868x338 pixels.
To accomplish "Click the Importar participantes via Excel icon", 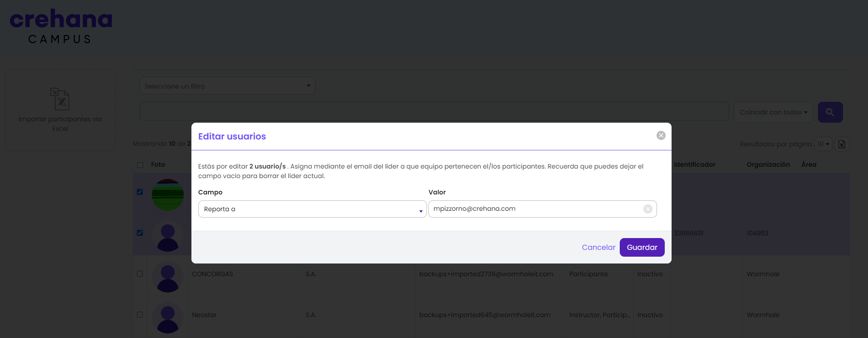I will click(x=60, y=99).
